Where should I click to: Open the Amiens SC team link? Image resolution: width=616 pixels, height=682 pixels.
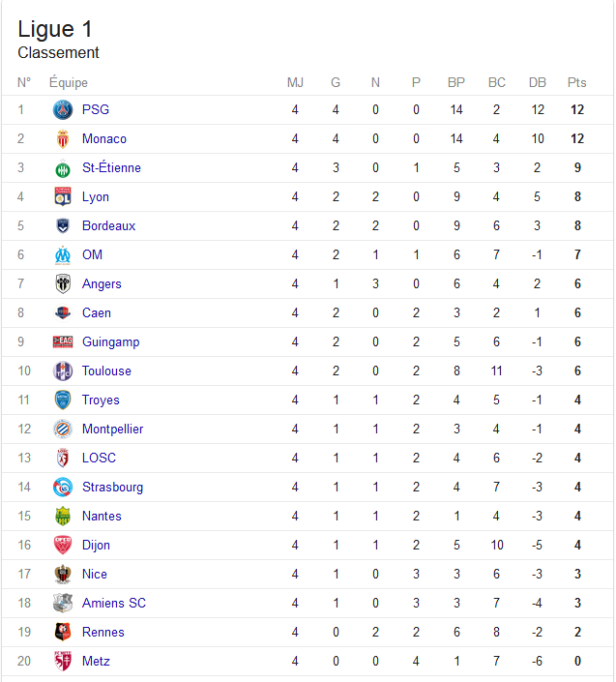click(114, 603)
